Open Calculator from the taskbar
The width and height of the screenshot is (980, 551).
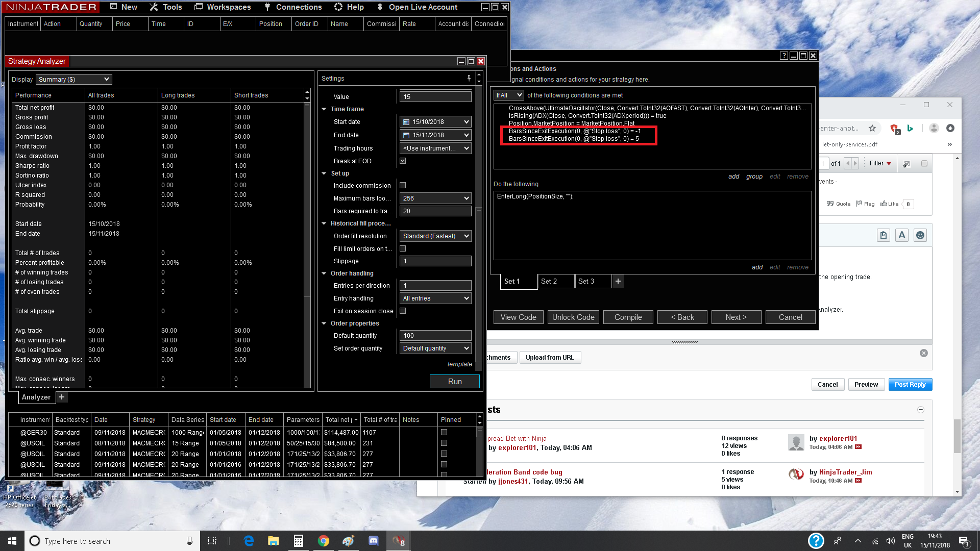point(299,541)
